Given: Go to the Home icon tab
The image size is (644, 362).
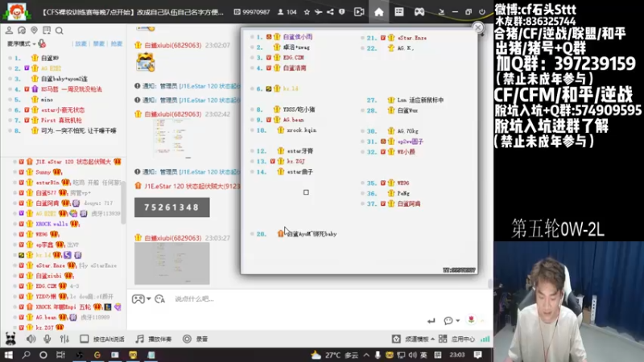Looking at the screenshot, I should coord(379,12).
